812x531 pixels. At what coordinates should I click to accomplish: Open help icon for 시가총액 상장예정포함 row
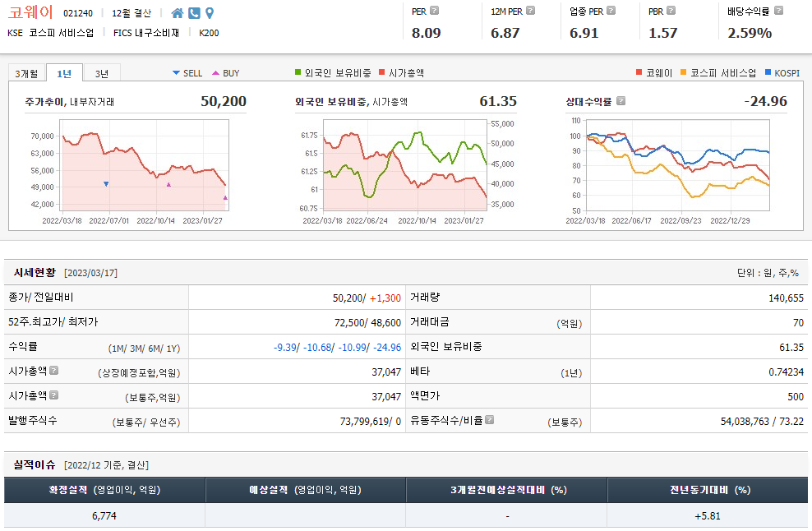coord(54,371)
